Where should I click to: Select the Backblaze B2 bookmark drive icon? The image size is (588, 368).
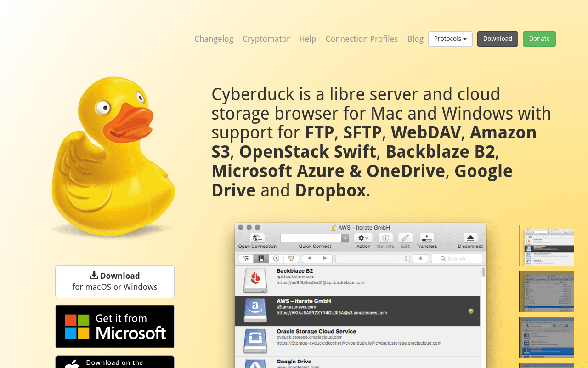[255, 281]
